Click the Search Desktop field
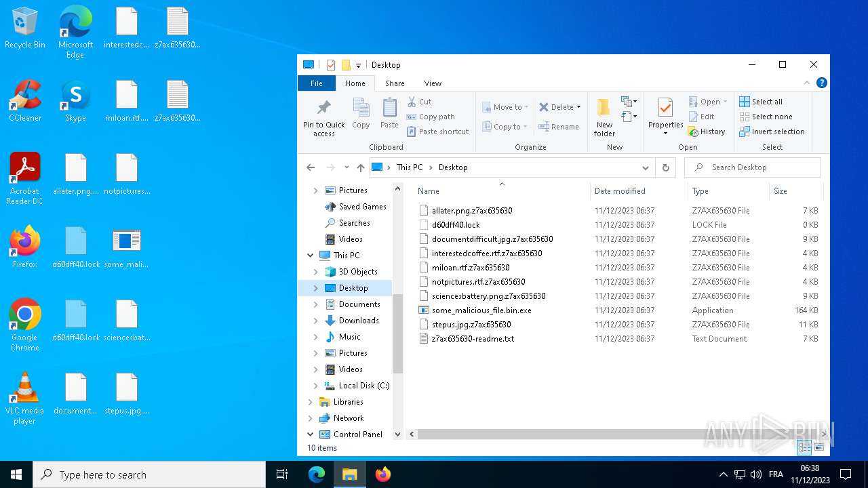This screenshot has height=488, width=868. (752, 167)
